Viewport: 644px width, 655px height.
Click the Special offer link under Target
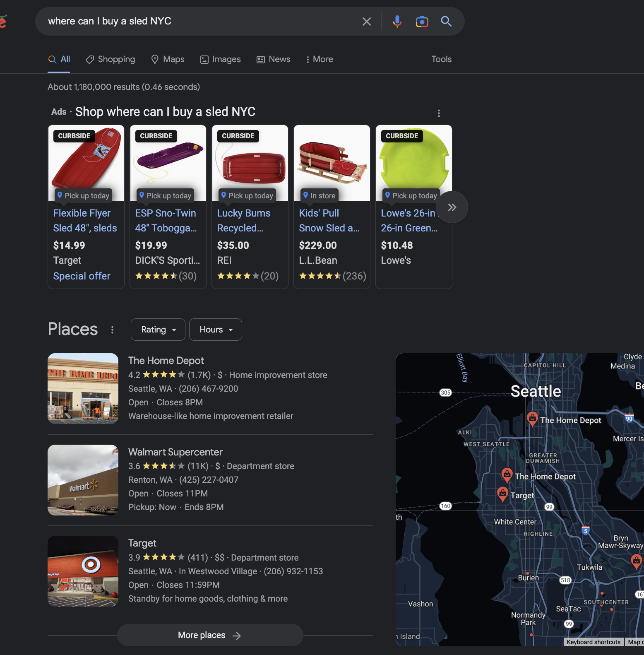pos(82,276)
